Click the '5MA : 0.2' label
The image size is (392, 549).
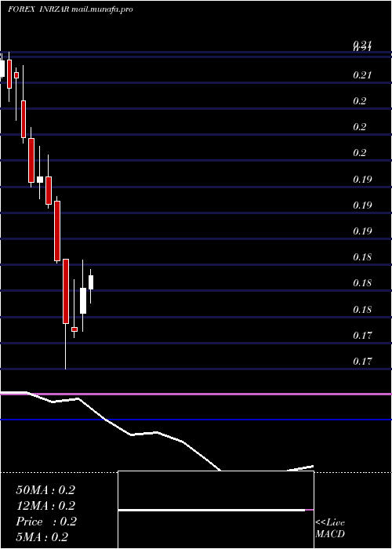point(42,537)
